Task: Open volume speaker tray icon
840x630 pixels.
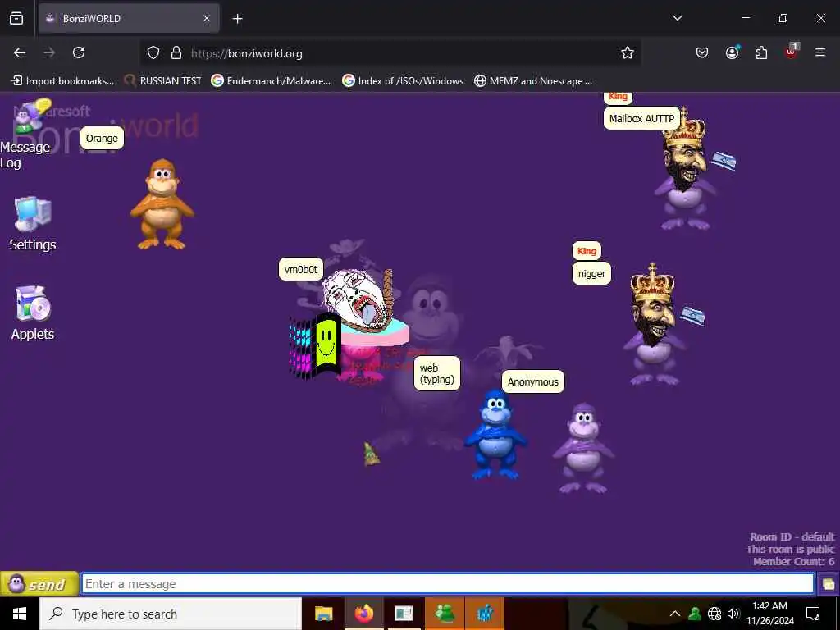Action: pos(733,614)
